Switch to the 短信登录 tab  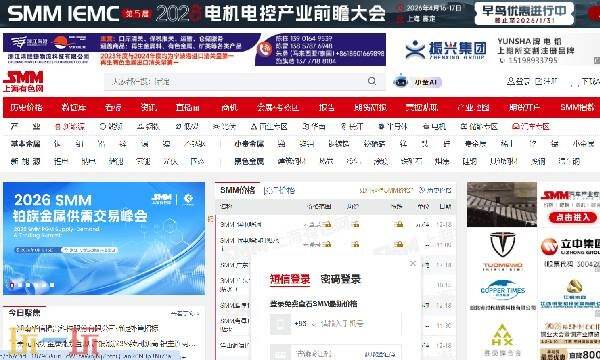[290, 279]
